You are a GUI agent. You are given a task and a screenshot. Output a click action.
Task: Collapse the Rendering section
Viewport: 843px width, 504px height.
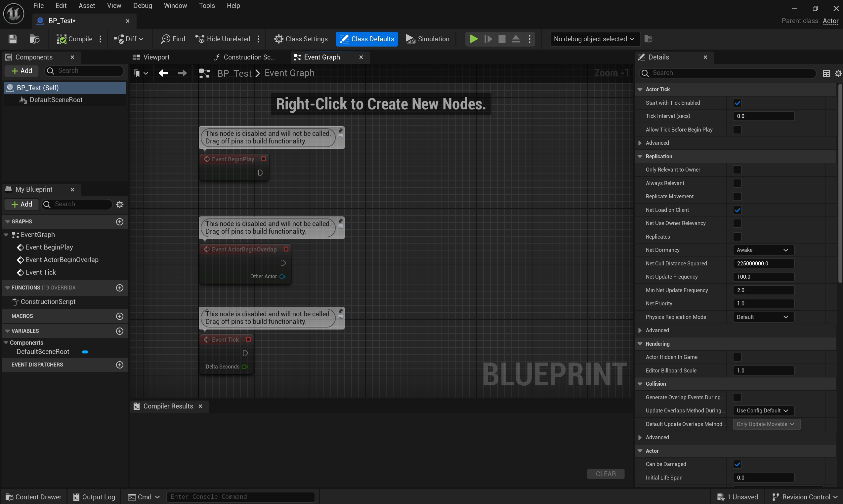pos(640,344)
